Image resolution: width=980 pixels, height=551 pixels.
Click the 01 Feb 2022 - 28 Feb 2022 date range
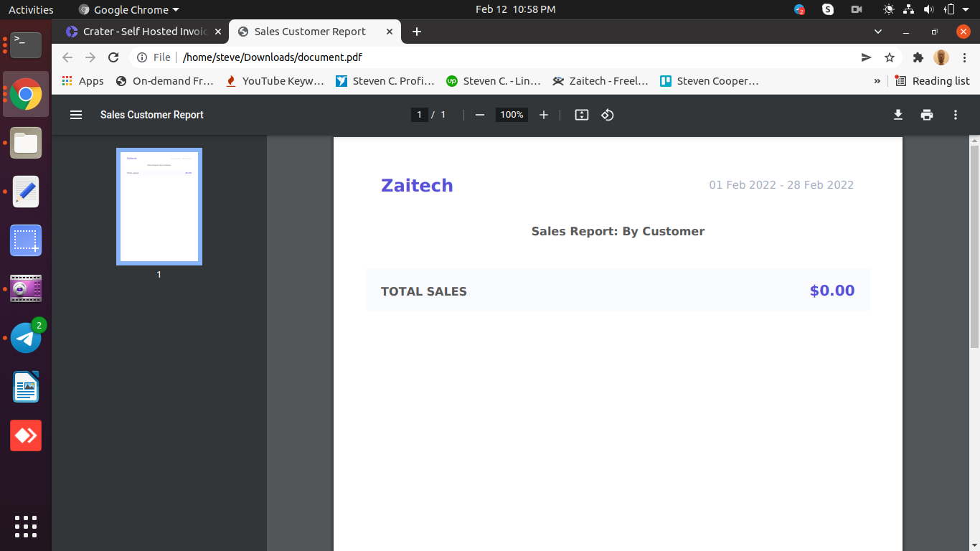point(781,185)
